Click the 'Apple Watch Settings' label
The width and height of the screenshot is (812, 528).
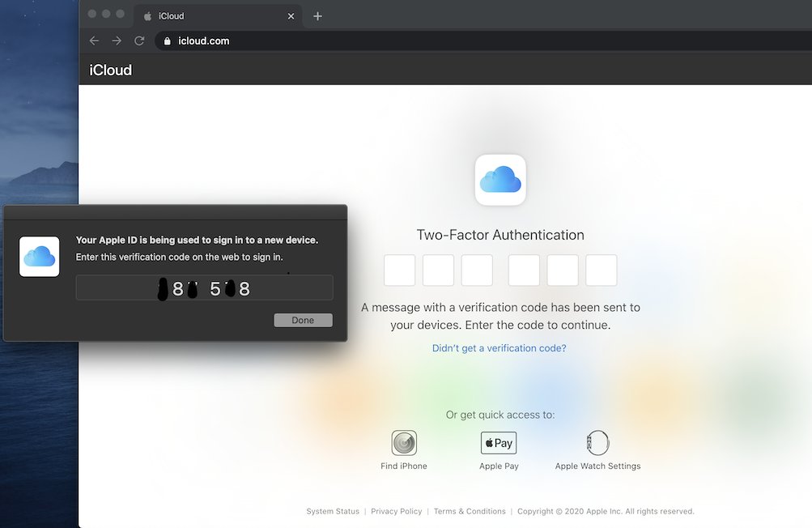tap(597, 466)
